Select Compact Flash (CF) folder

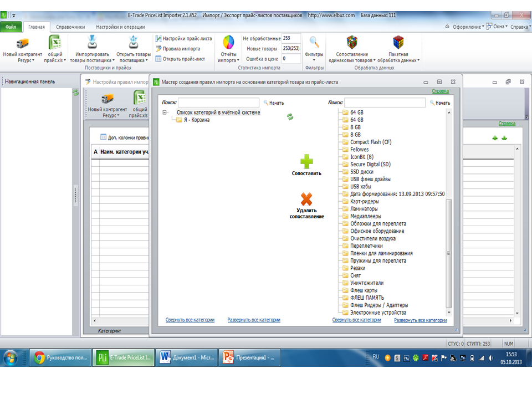[x=371, y=142]
